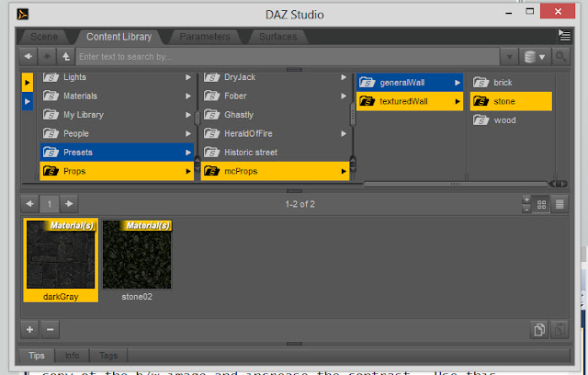Open the database filter dropdown
The image size is (588, 375).
pyautogui.click(x=535, y=57)
